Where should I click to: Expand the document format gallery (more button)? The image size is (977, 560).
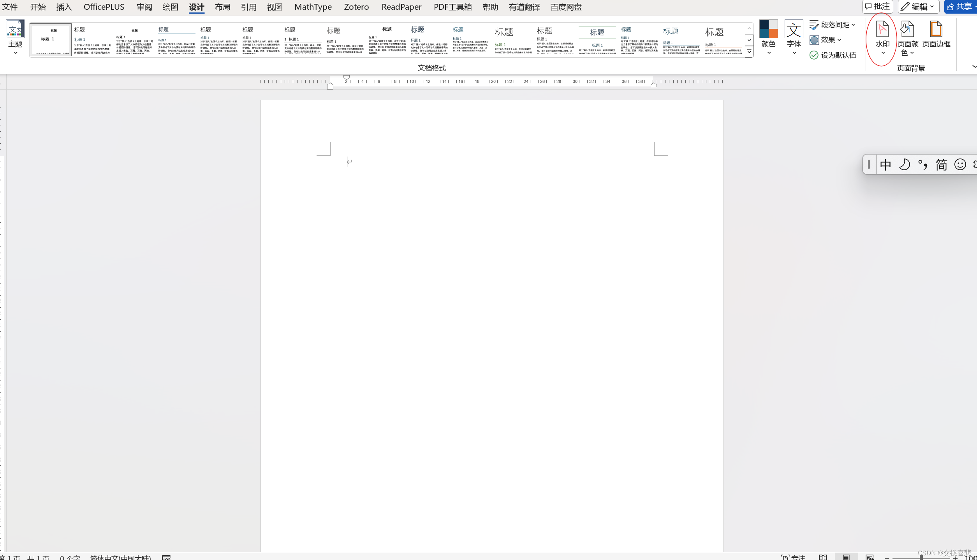pyautogui.click(x=749, y=52)
